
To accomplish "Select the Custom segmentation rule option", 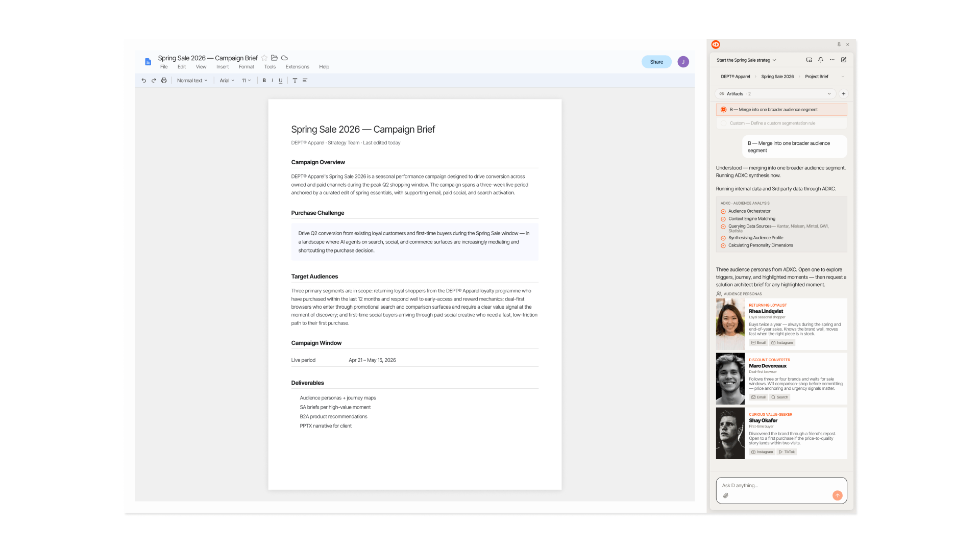I will [x=781, y=123].
